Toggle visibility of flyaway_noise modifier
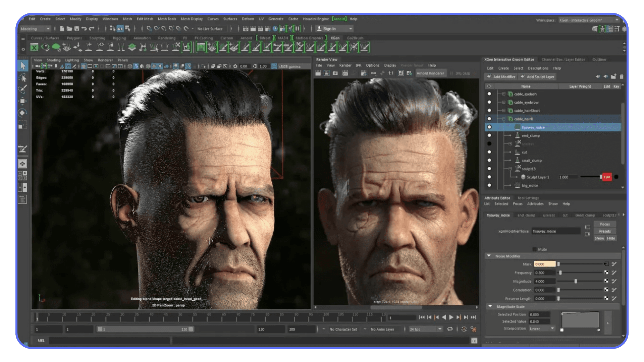Viewport: 644px width, 362px height. (489, 127)
